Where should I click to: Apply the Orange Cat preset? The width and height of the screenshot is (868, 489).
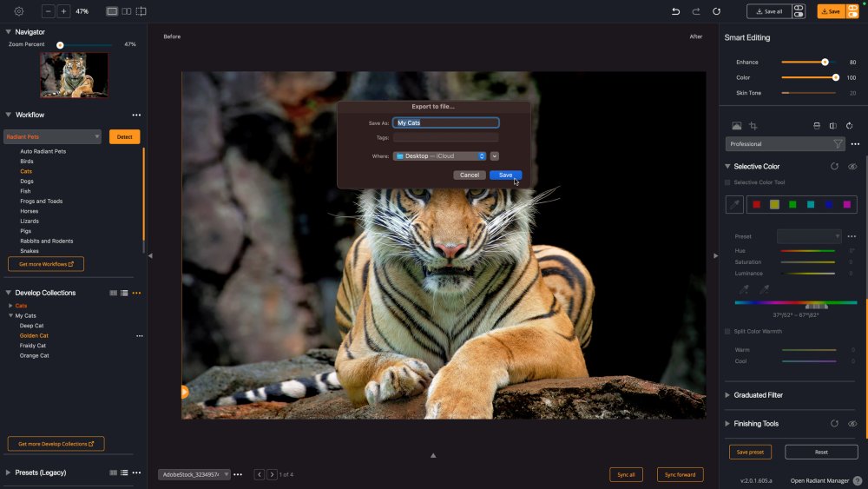(x=35, y=355)
